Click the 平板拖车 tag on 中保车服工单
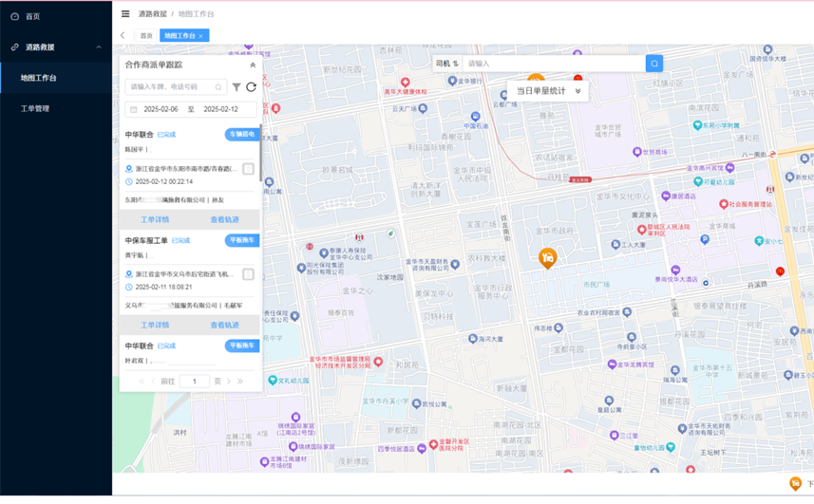This screenshot has width=814, height=504. (x=242, y=240)
